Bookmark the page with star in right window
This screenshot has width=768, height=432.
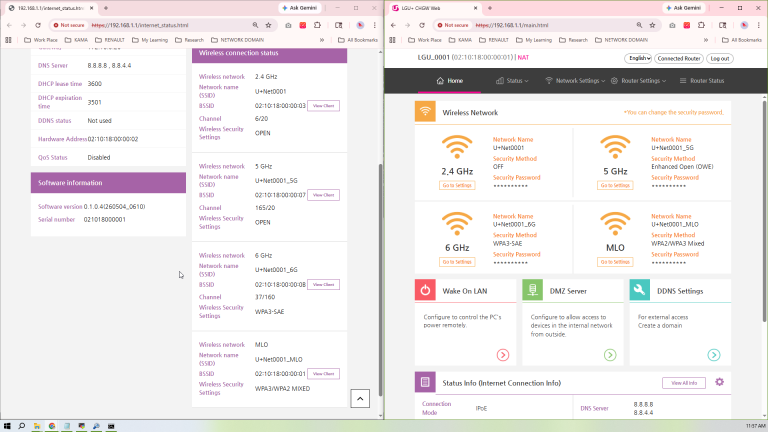652,25
